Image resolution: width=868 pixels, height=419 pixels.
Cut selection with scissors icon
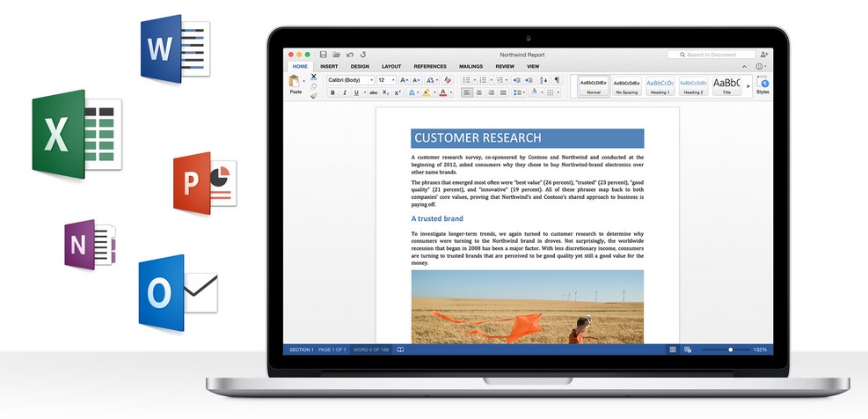pos(314,77)
